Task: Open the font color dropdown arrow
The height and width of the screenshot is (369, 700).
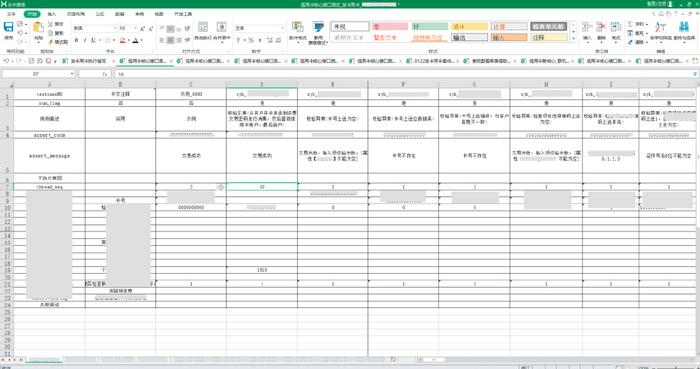Action: (142, 41)
